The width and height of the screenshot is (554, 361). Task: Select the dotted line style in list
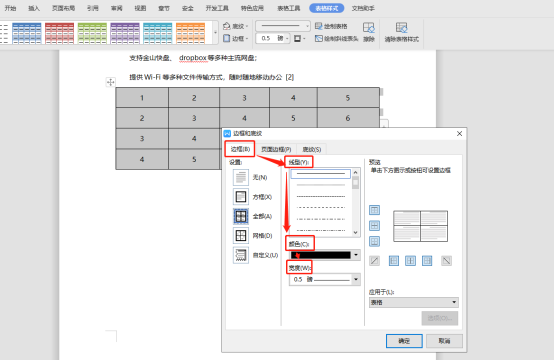click(x=320, y=196)
